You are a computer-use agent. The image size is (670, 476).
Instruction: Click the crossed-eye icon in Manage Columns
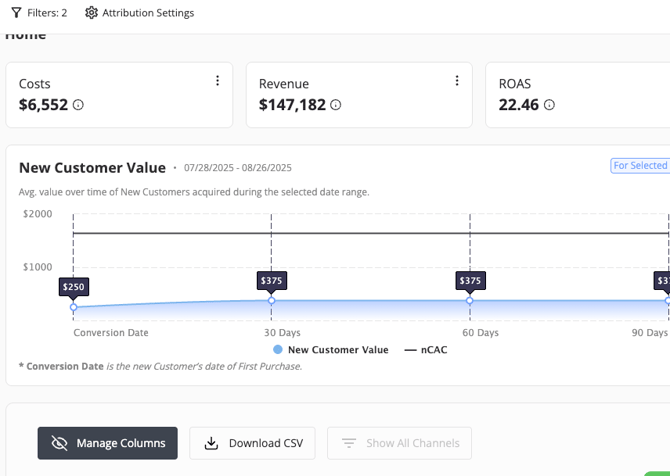pyautogui.click(x=60, y=443)
